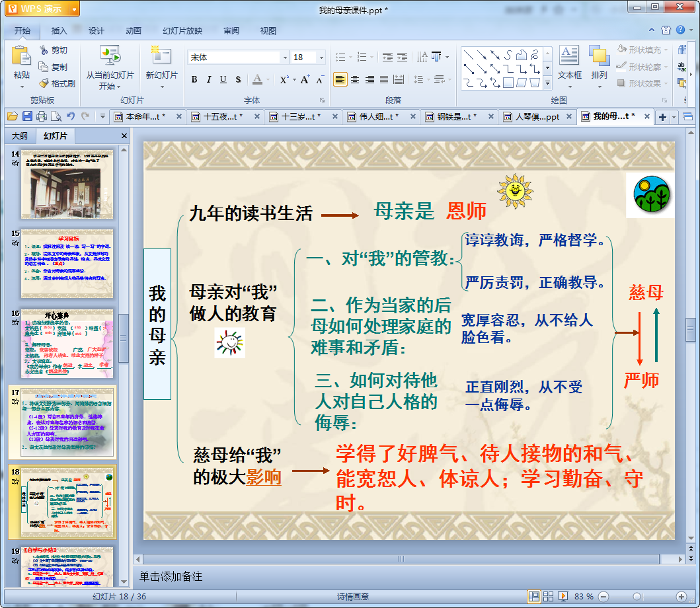Switch to document tab 人琴俱...ppt
Screen dimensions: 700x608
[x=537, y=117]
